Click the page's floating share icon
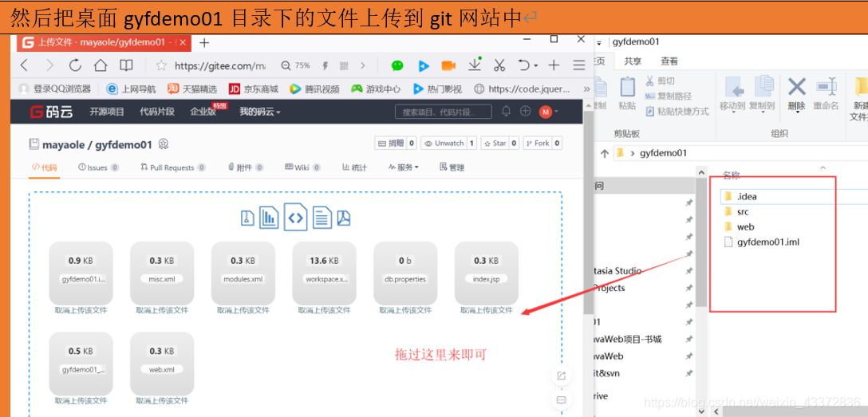868x417 pixels. tap(561, 376)
